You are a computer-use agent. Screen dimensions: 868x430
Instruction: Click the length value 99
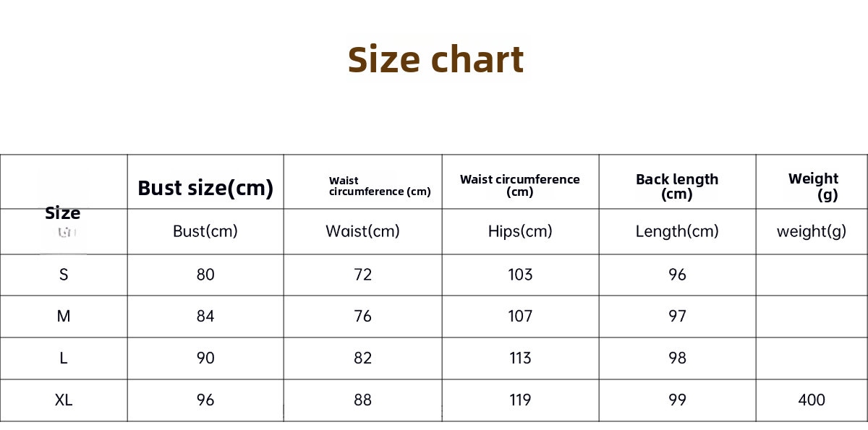pos(677,400)
